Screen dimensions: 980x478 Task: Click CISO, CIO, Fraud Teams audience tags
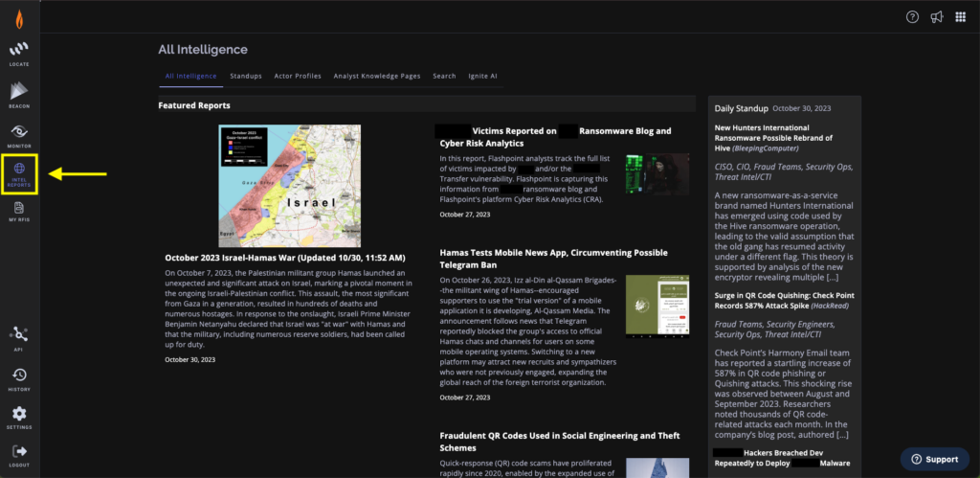784,172
